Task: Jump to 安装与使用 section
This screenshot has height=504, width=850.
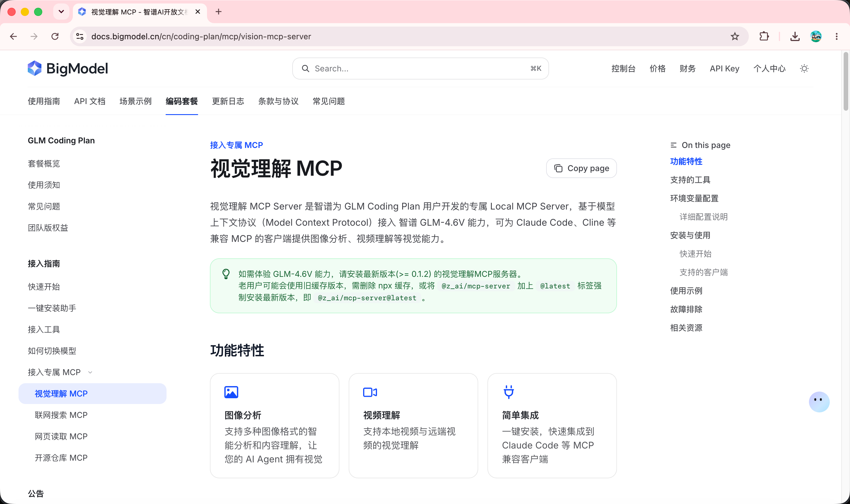Action: click(690, 235)
